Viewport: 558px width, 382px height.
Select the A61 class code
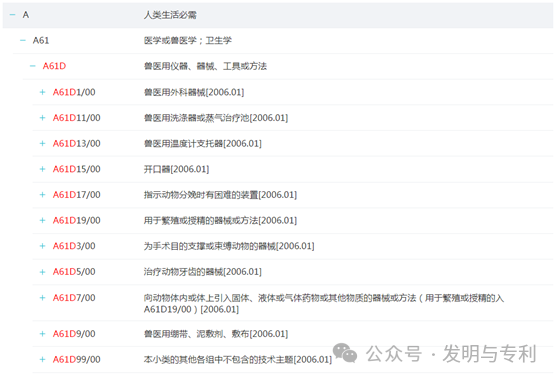click(41, 41)
